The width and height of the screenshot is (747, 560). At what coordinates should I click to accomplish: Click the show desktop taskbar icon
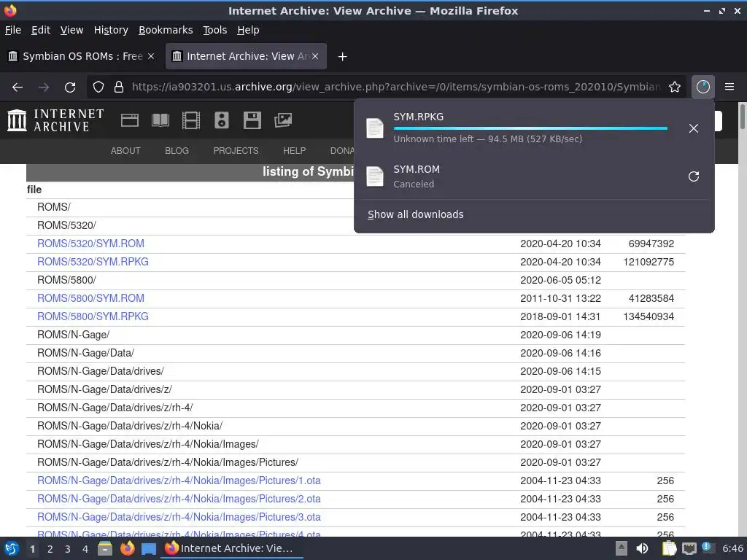149,549
